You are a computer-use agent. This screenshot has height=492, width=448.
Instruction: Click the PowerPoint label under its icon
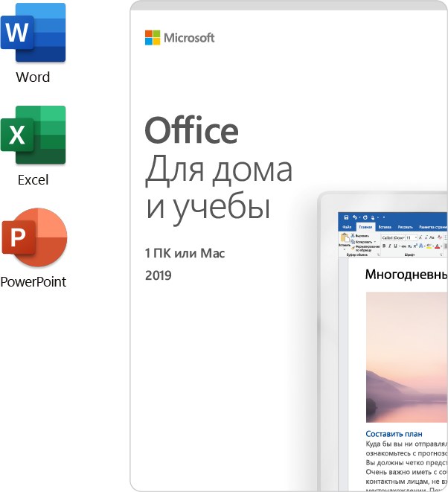(x=33, y=282)
